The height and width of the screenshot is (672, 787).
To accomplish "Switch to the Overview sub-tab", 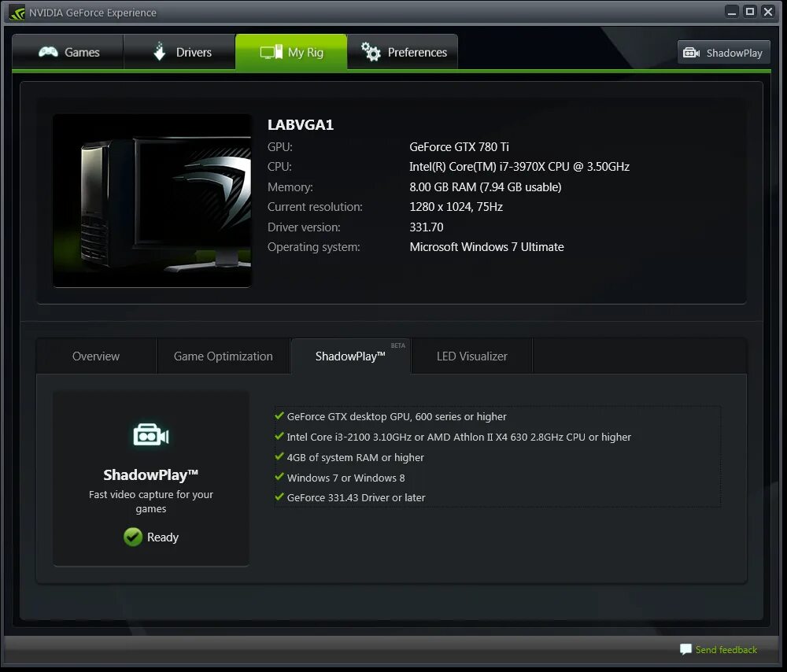I will click(96, 356).
